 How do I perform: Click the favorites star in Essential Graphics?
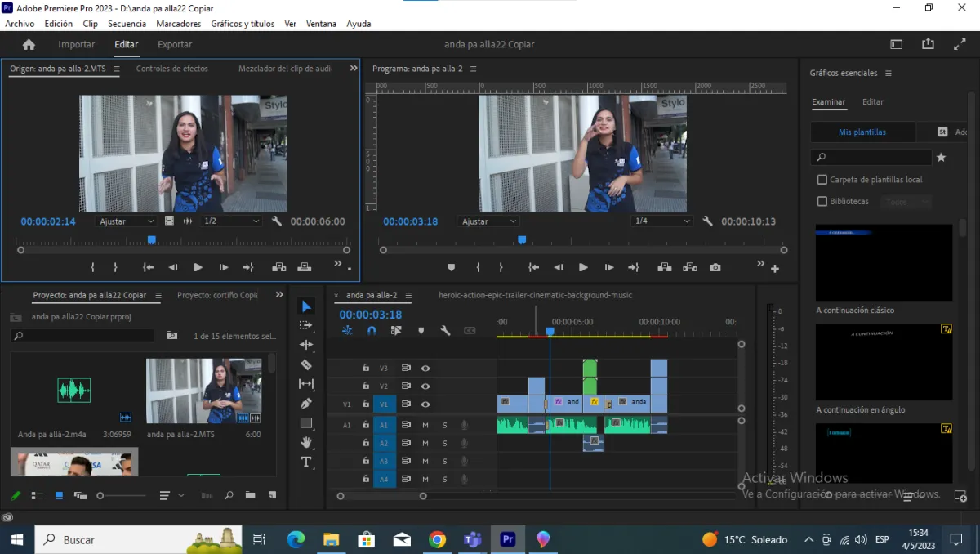tap(941, 157)
